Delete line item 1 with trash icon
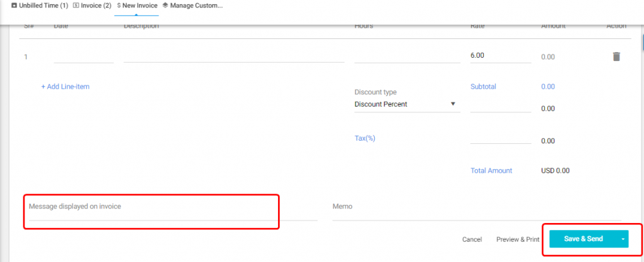 (616, 57)
